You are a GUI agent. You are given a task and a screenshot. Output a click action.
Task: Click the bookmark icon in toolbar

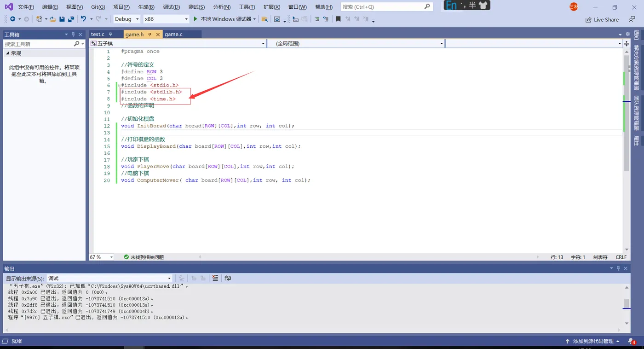point(338,19)
